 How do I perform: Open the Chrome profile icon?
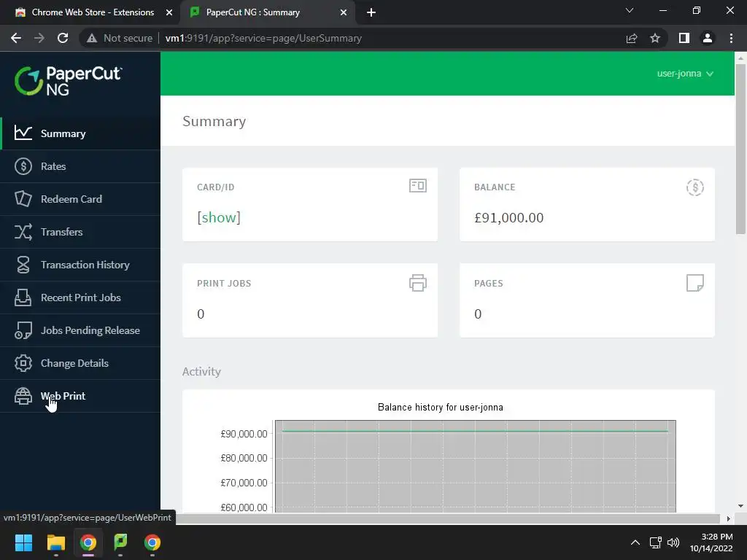(x=708, y=38)
